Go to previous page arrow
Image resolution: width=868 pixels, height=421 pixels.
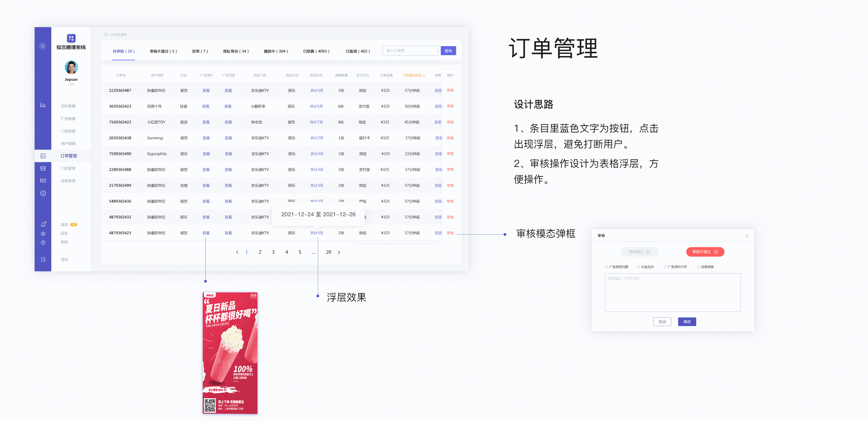(x=237, y=252)
